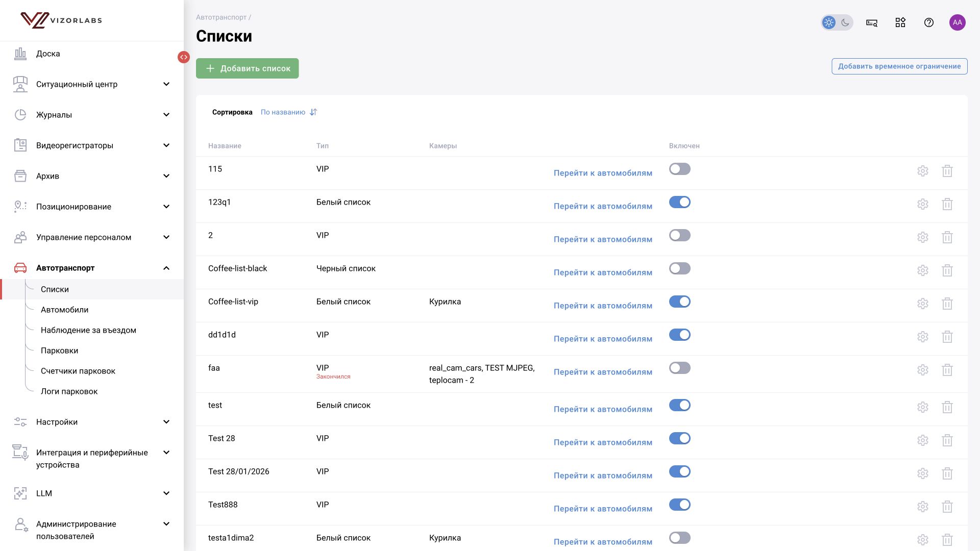Click Добавить временное ограничение button
This screenshot has height=551, width=980.
tap(899, 66)
